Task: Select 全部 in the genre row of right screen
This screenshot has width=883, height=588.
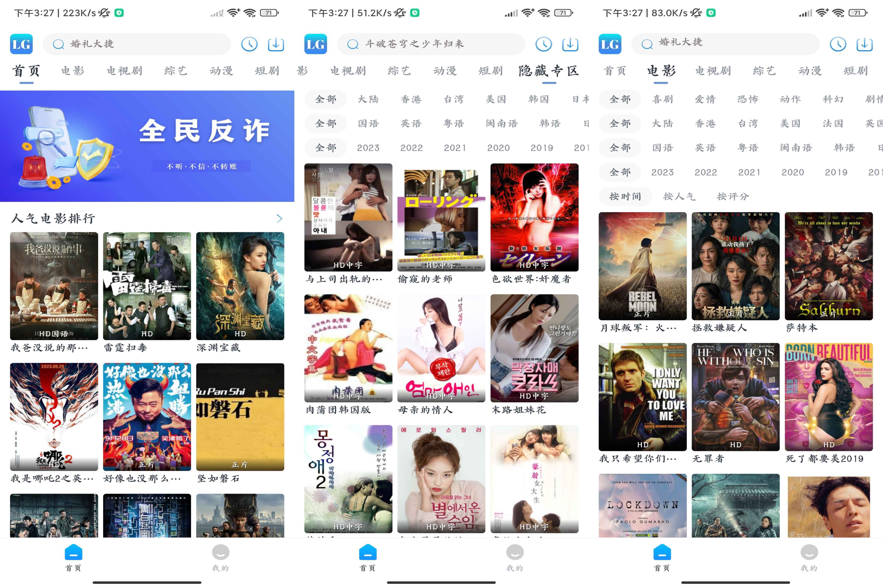Action: click(620, 99)
